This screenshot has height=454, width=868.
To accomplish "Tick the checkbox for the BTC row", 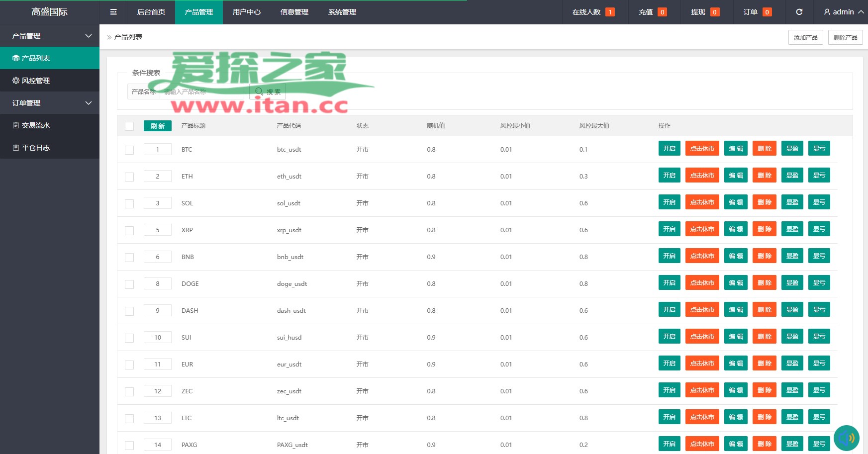I will pyautogui.click(x=129, y=150).
